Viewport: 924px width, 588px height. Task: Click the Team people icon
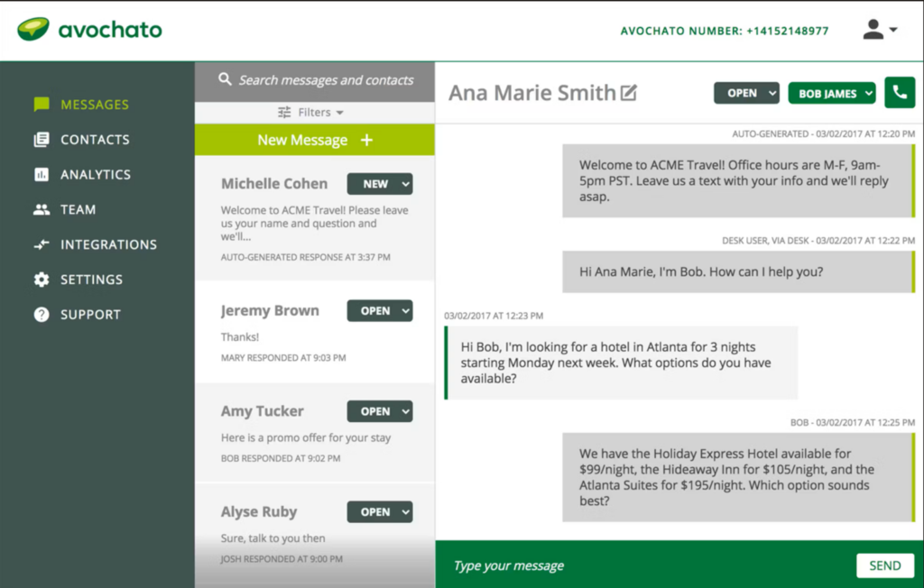pos(41,209)
